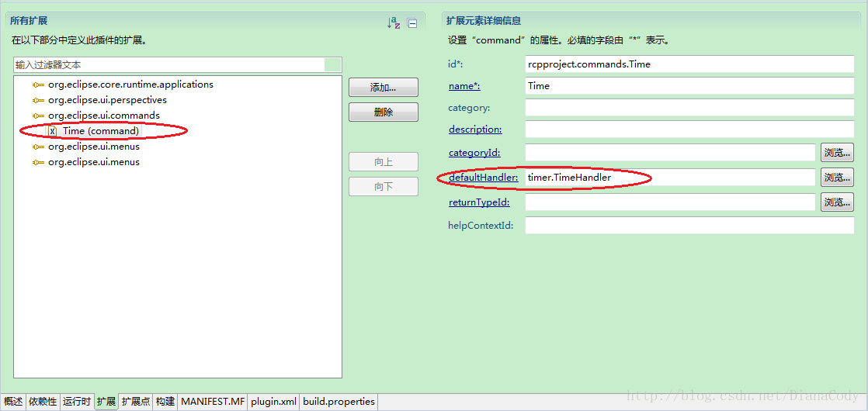Screen dimensions: 868x411
Task: Click the categoryId input field
Action: click(670, 153)
